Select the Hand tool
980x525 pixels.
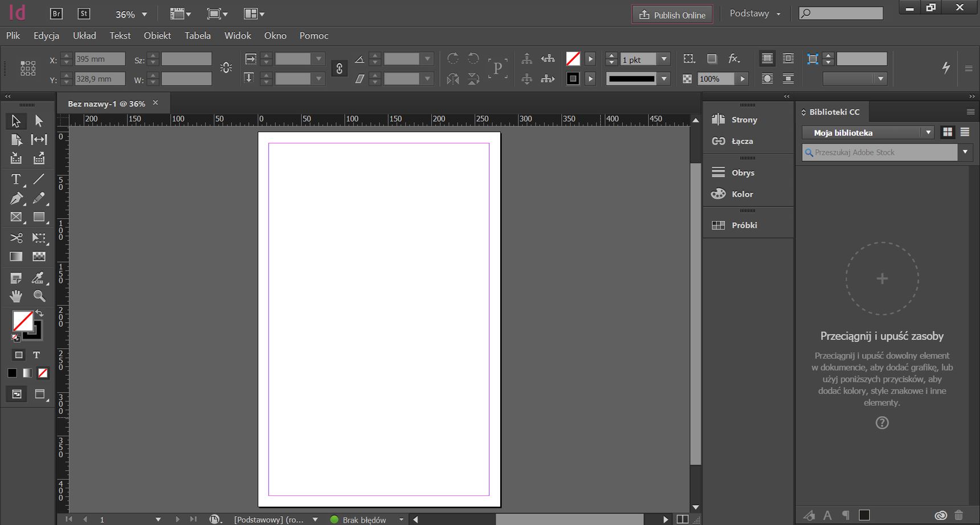16,296
